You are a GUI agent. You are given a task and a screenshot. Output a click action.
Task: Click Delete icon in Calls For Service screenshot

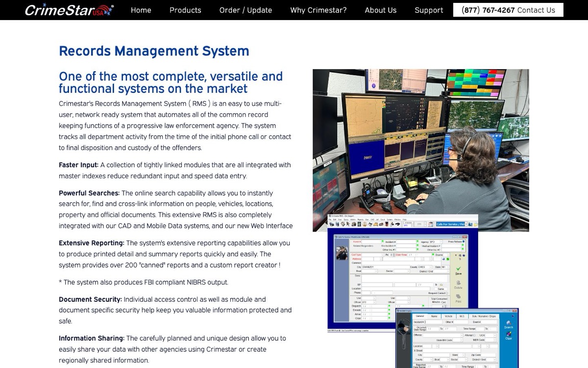458,285
